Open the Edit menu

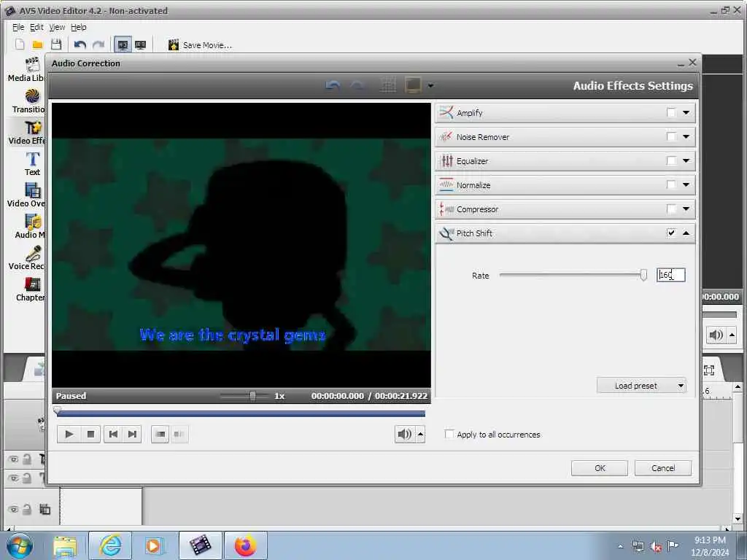pyautogui.click(x=36, y=27)
